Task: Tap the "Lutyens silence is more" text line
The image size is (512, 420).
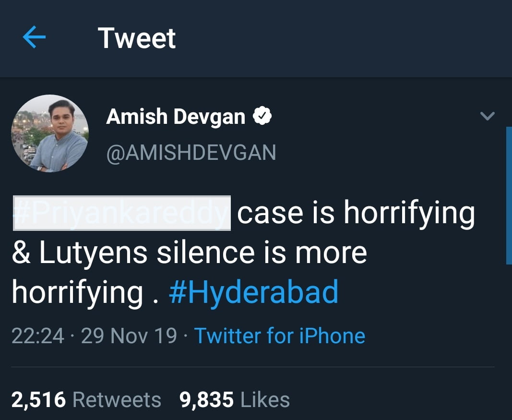Action: [190, 252]
